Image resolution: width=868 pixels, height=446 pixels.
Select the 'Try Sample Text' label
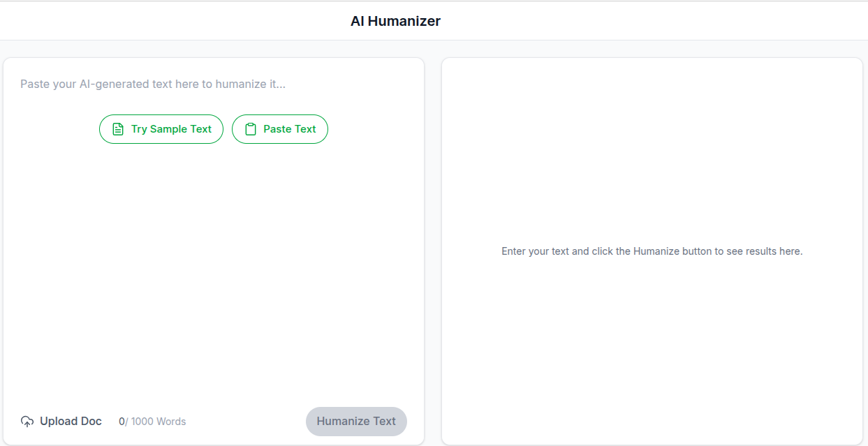click(171, 129)
